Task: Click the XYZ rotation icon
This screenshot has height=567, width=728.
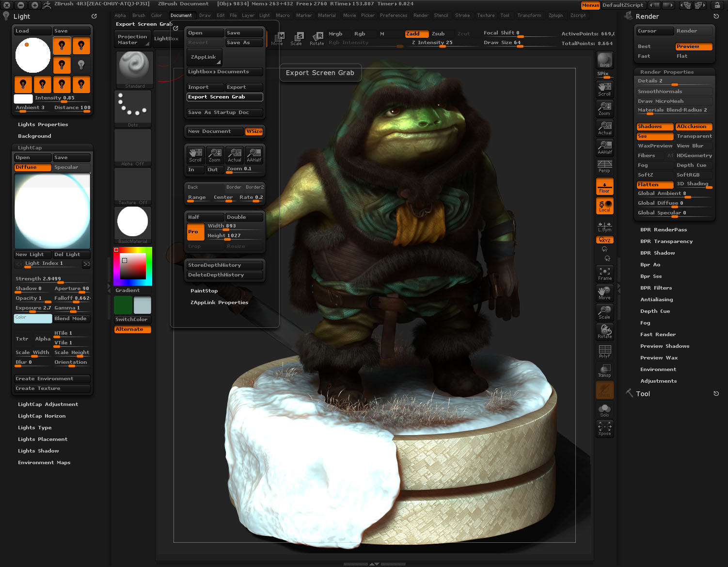Action: [604, 240]
